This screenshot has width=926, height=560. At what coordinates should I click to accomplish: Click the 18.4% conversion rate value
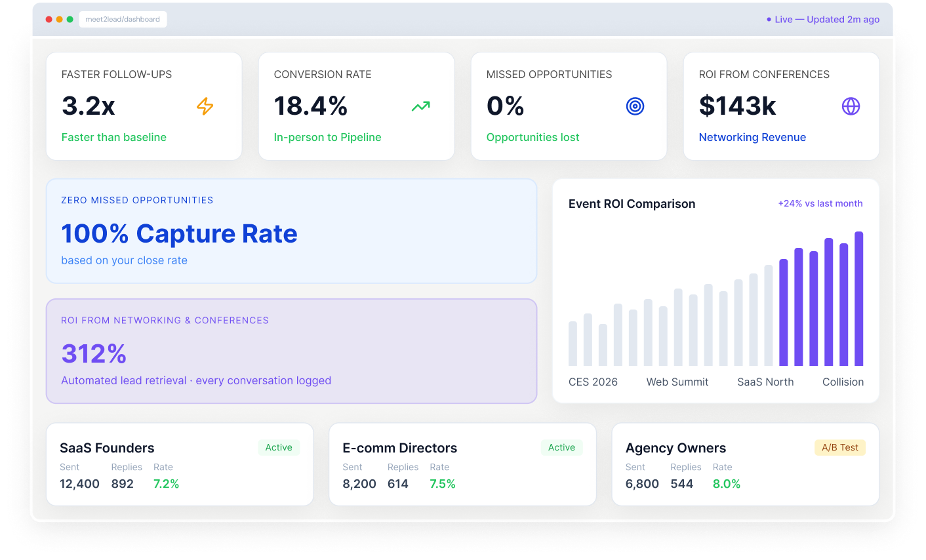tap(311, 106)
